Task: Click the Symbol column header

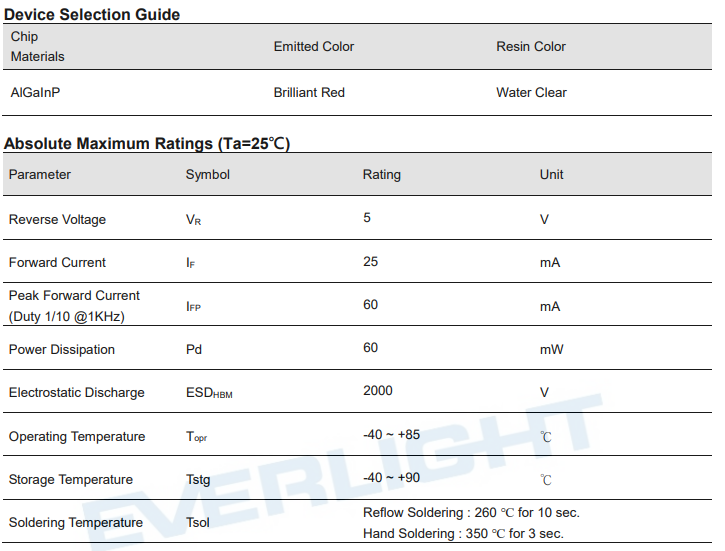Action: (x=208, y=175)
